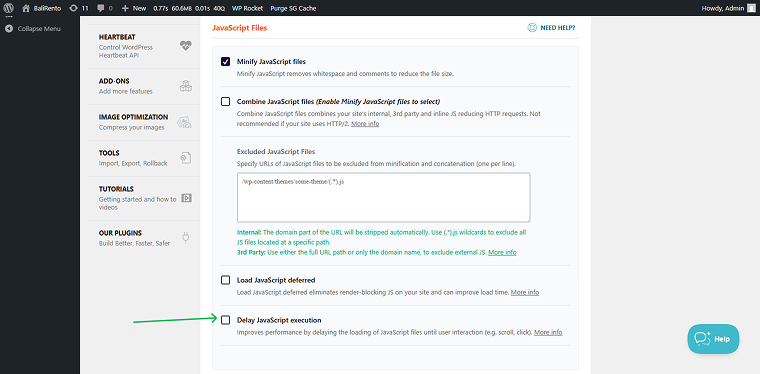Image resolution: width=760 pixels, height=374 pixels.
Task: Collapse the WordPress admin menu
Action: point(33,29)
